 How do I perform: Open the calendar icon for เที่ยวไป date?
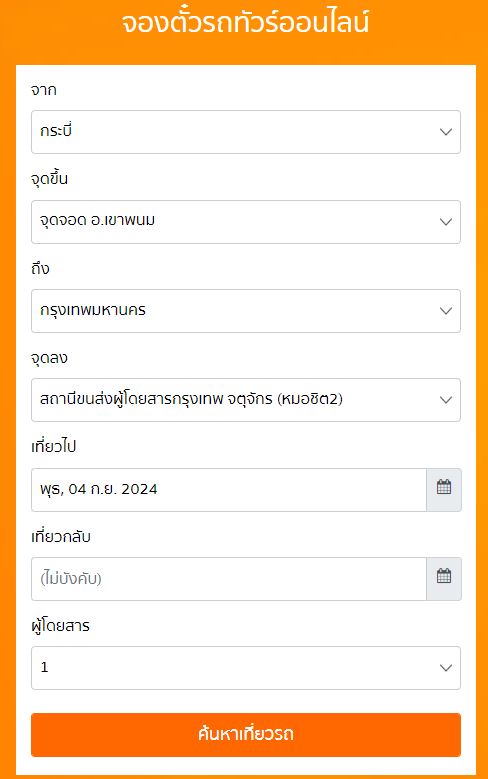tap(444, 489)
